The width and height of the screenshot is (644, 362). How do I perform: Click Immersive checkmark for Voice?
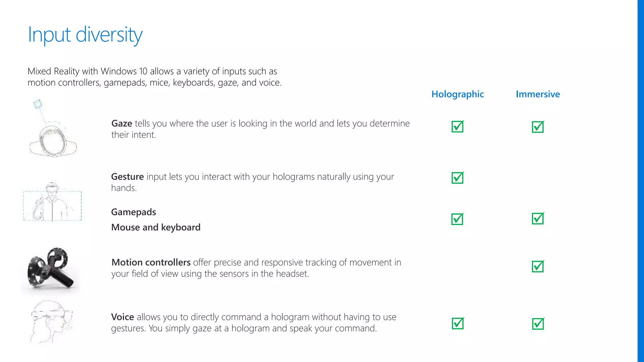(x=538, y=324)
